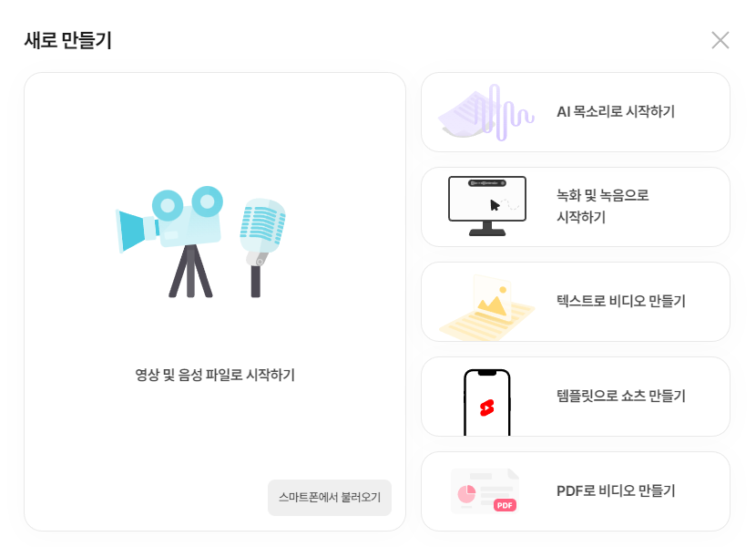The image size is (756, 547).
Task: Select PDF로 비디오 만들기
Action: [576, 491]
